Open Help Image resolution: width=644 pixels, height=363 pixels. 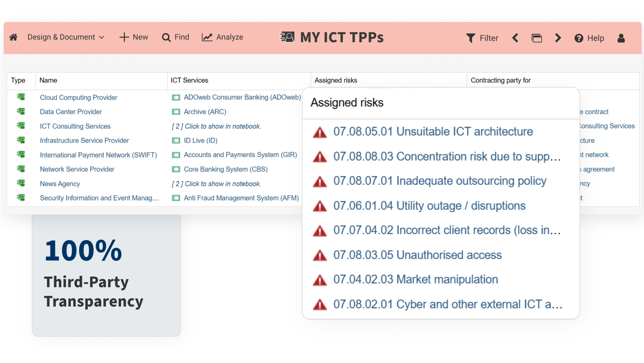point(589,38)
